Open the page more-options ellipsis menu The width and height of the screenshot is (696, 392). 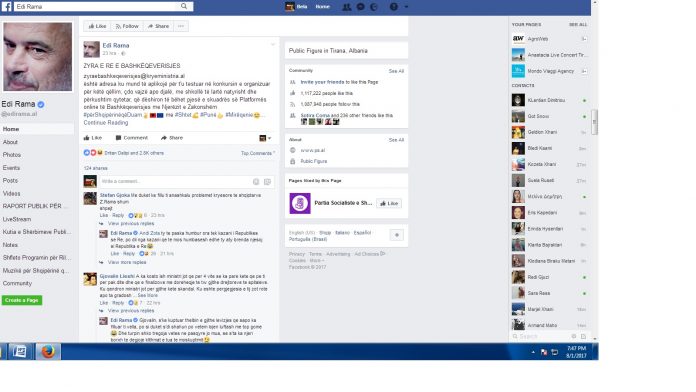click(x=181, y=26)
